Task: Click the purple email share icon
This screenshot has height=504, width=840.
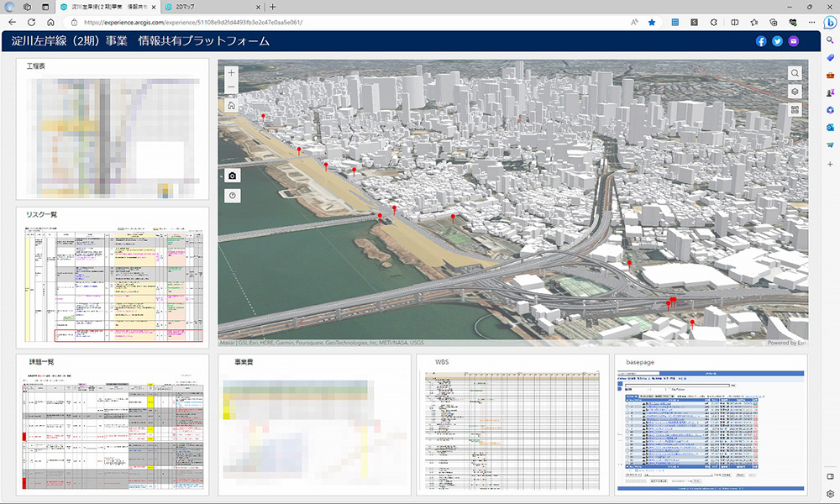Action: pos(794,41)
